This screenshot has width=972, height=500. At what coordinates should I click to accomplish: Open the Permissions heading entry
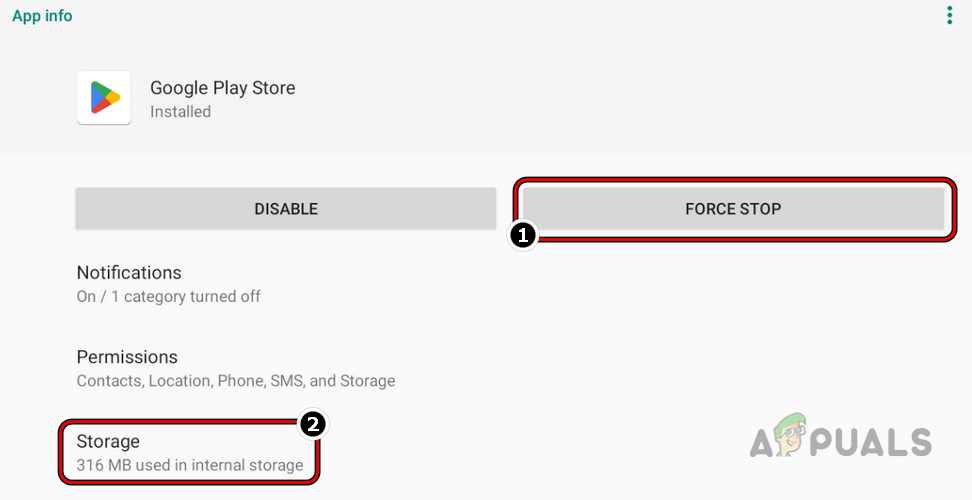127,357
